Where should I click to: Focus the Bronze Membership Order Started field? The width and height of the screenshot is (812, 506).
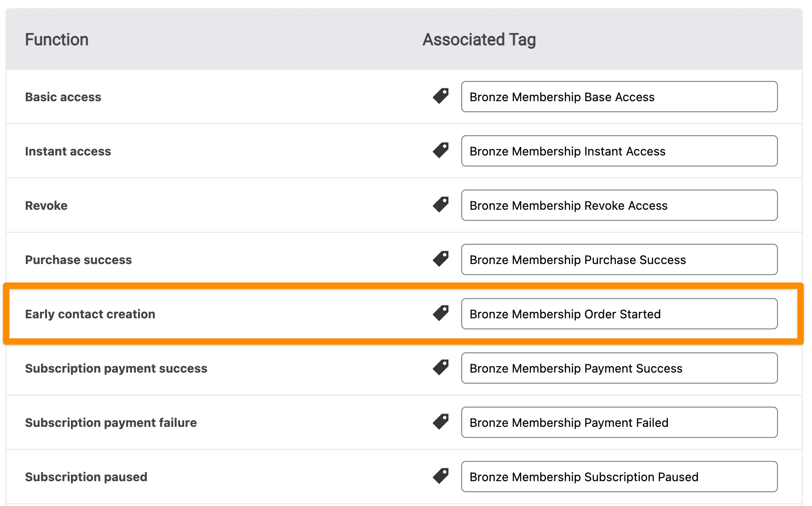pyautogui.click(x=619, y=314)
